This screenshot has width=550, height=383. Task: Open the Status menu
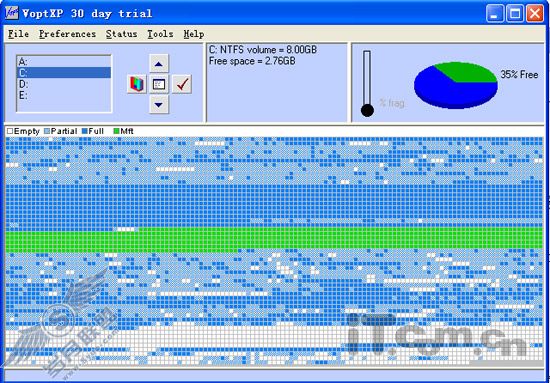[x=121, y=34]
